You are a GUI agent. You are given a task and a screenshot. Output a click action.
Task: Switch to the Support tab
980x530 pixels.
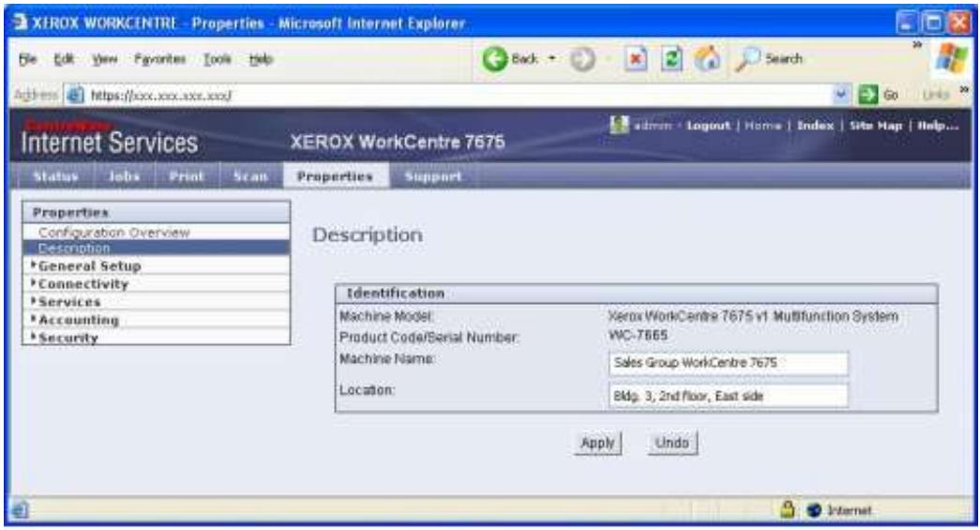(x=433, y=176)
